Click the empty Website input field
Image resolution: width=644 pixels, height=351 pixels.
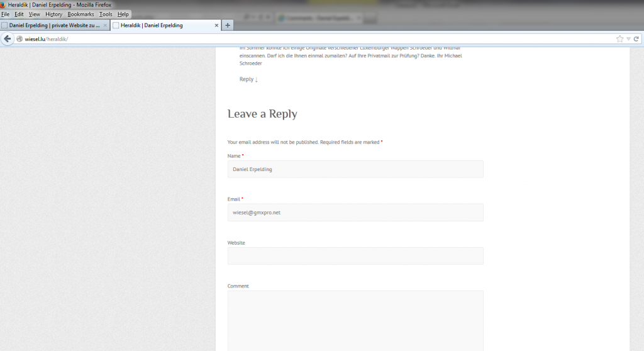pos(355,256)
